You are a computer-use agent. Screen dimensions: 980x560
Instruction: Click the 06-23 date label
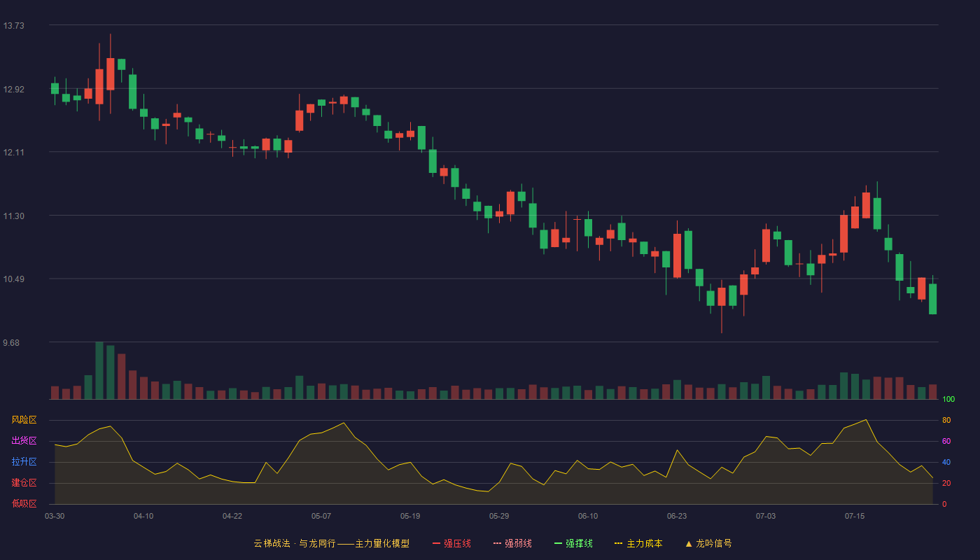(x=677, y=516)
